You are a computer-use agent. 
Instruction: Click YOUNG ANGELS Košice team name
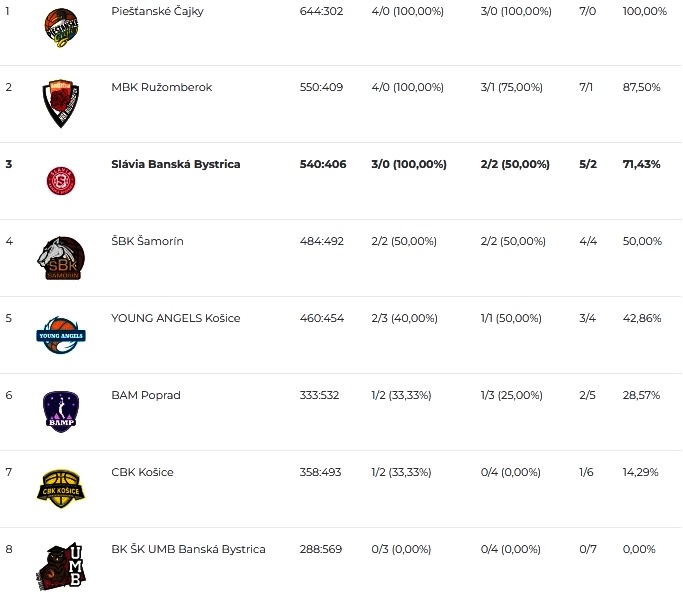176,318
